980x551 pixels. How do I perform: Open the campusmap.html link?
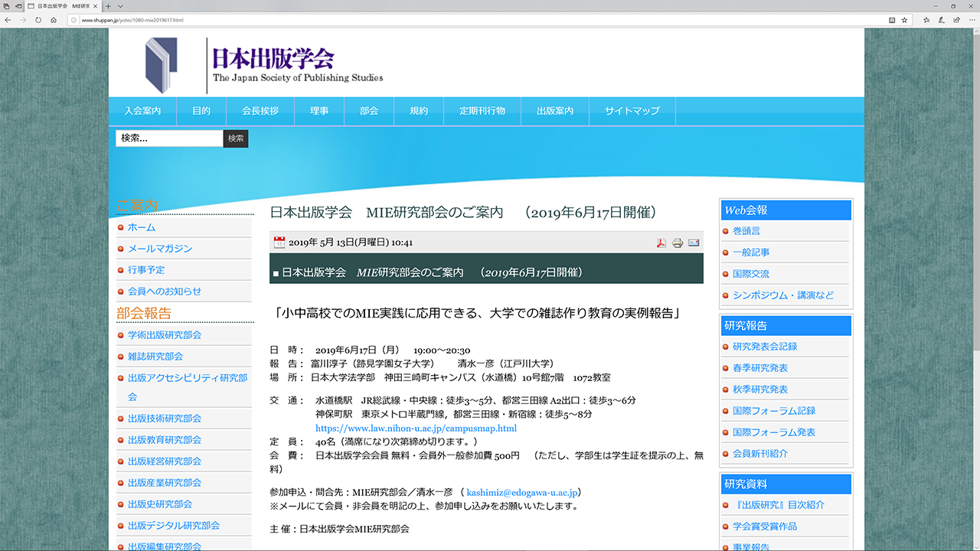[x=416, y=429]
